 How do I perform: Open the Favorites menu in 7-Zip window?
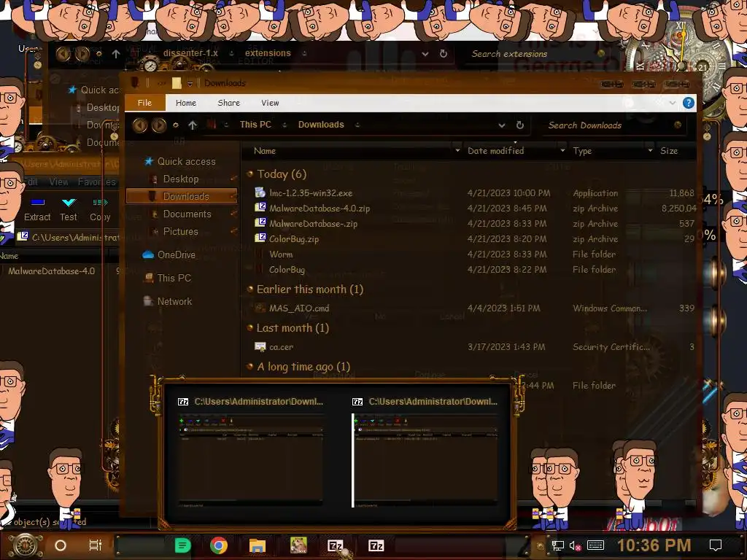tap(97, 182)
